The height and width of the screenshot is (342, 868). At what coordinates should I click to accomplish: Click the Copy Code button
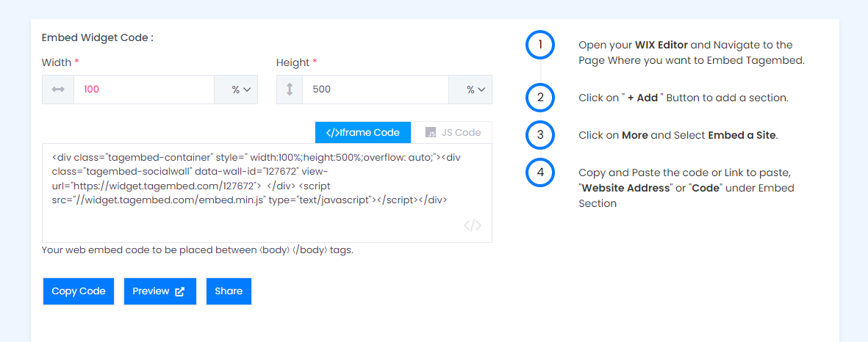(x=79, y=291)
